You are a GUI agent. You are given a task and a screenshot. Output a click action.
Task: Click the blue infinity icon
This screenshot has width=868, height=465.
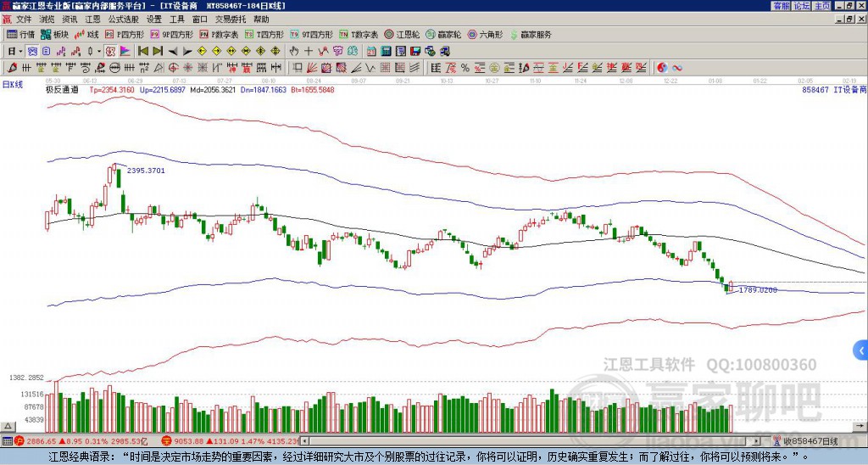point(677,68)
